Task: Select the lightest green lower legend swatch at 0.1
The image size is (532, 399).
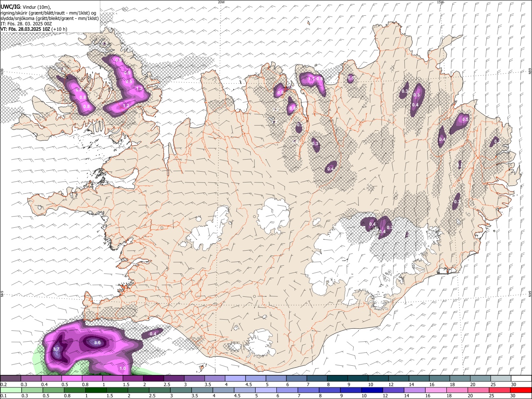Action: [11, 390]
